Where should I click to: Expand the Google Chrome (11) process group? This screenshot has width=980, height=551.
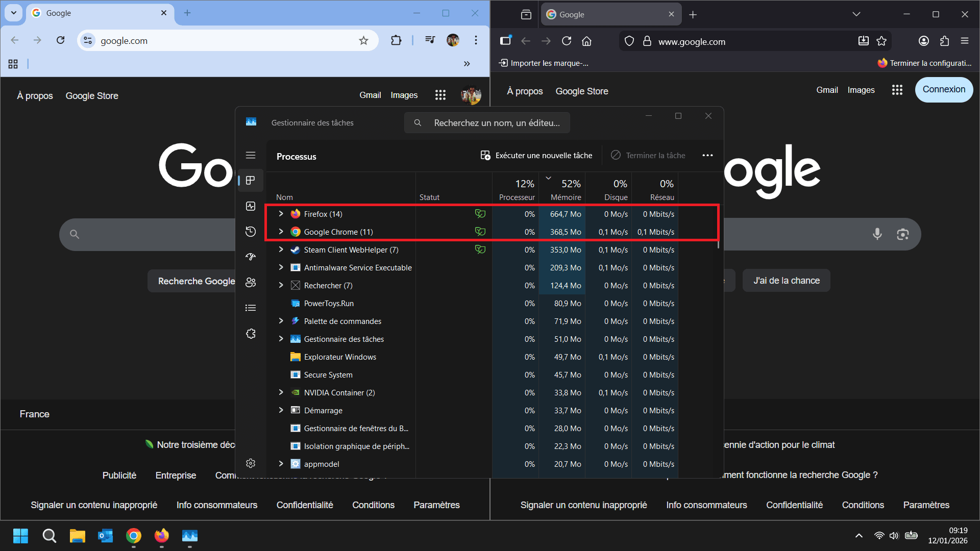point(281,232)
